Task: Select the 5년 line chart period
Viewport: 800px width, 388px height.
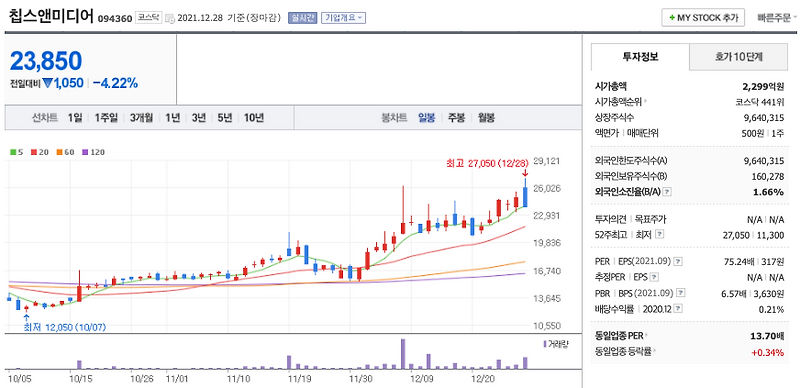Action: [x=224, y=118]
